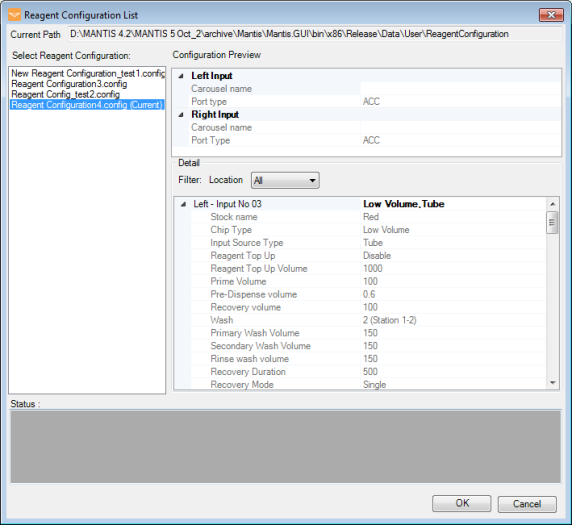The image size is (572, 525).
Task: Collapse the Right Input section
Action: (x=181, y=115)
